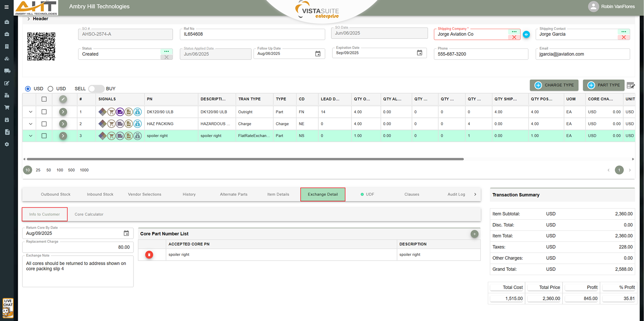Click the grid edit icon beside Part Type

(631, 85)
